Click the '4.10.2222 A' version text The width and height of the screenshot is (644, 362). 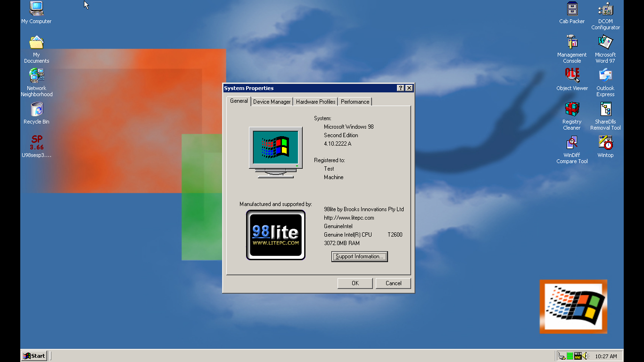point(338,144)
